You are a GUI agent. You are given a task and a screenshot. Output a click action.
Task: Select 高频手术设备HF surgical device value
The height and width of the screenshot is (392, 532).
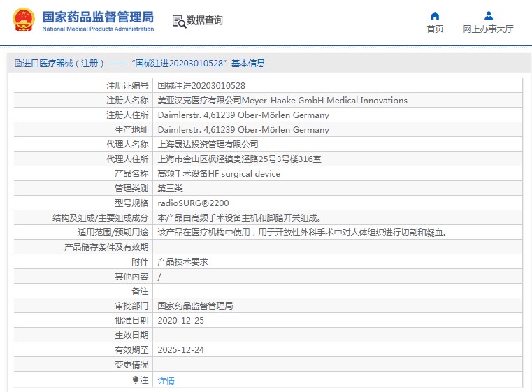coord(219,173)
